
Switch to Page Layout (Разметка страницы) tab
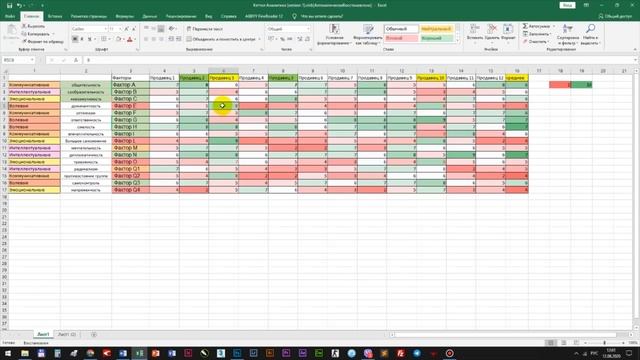(x=89, y=16)
